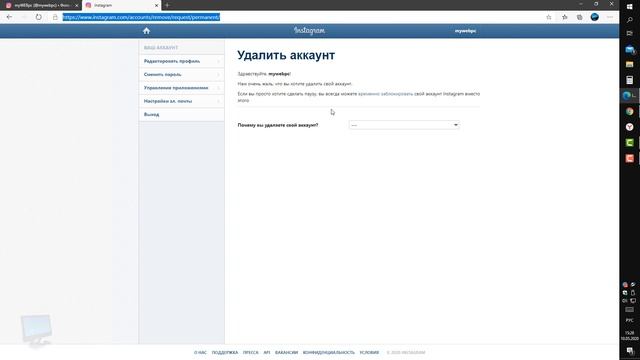Open the 'О НАС' footer link
This screenshot has width=640, height=360.
(x=200, y=352)
